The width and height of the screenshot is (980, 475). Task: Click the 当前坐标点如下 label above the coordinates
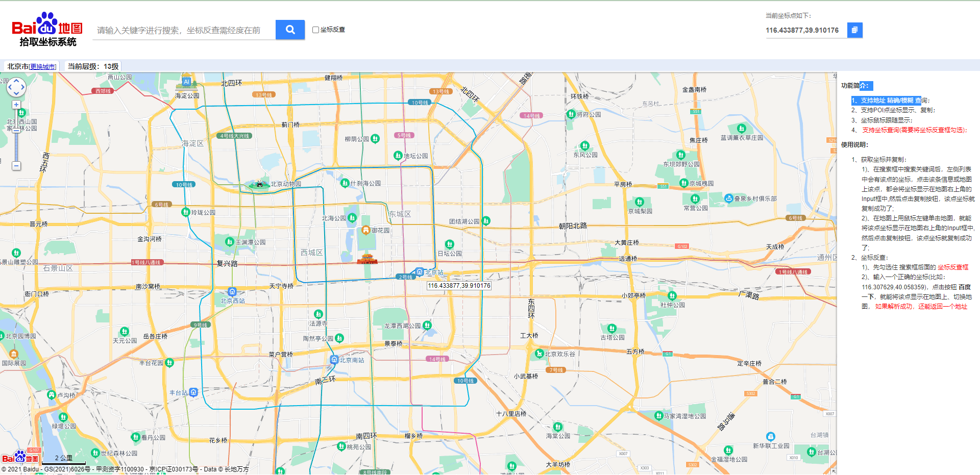click(788, 16)
